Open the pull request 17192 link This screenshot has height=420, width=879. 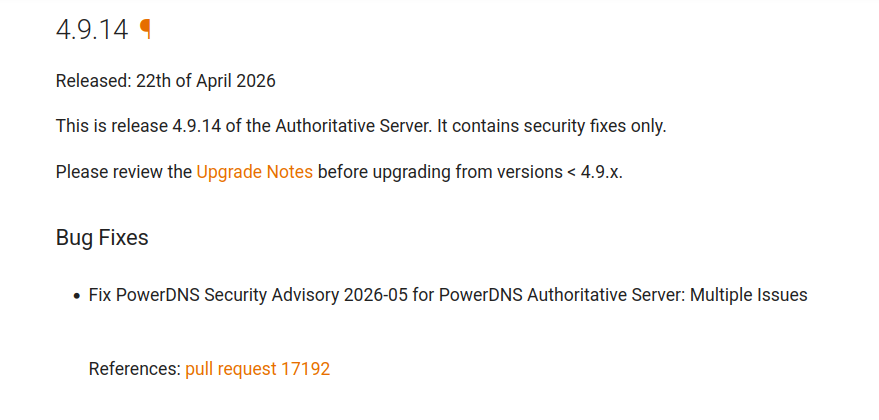pyautogui.click(x=257, y=369)
